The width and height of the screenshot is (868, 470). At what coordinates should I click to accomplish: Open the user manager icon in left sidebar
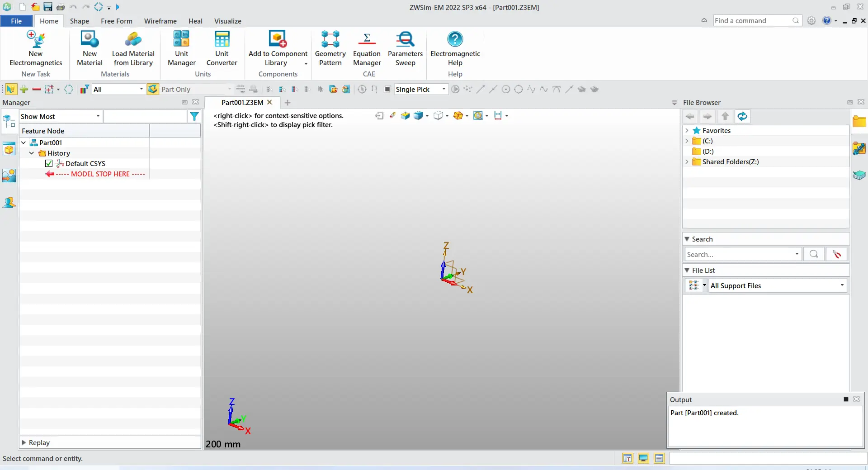click(9, 202)
